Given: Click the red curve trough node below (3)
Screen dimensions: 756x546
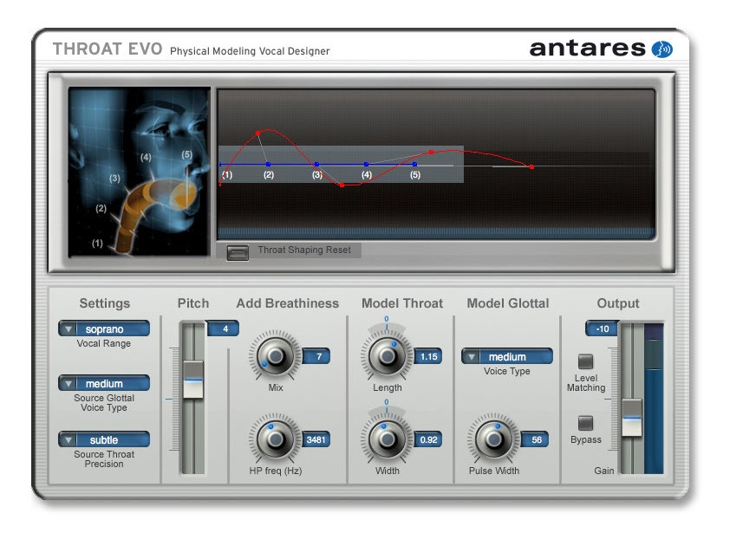Looking at the screenshot, I should click(342, 185).
